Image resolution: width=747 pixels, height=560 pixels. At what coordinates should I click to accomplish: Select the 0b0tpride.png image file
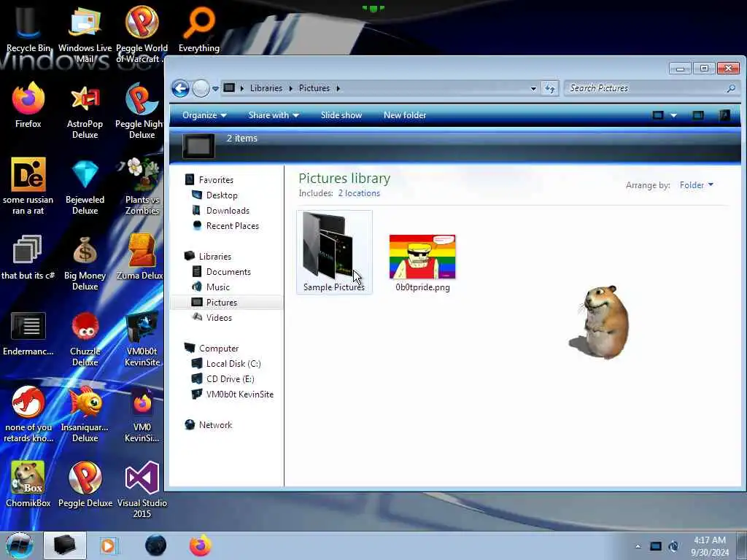tap(422, 262)
